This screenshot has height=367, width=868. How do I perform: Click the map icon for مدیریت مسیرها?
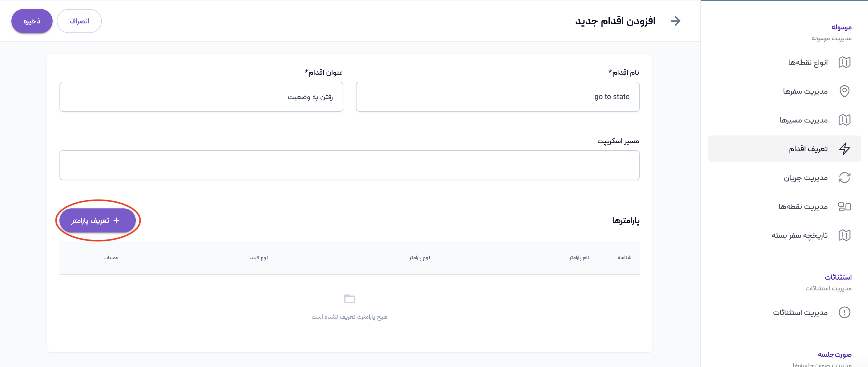point(844,120)
